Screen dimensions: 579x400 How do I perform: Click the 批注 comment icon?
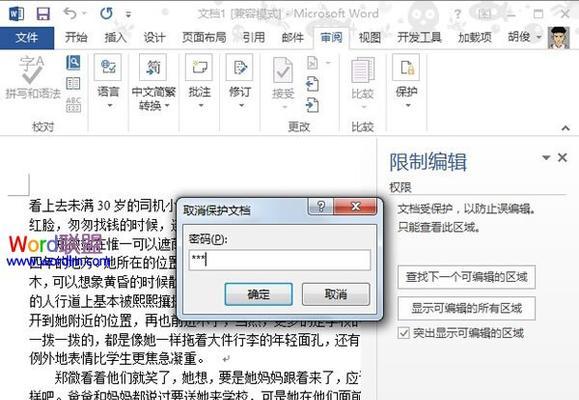pos(199,67)
